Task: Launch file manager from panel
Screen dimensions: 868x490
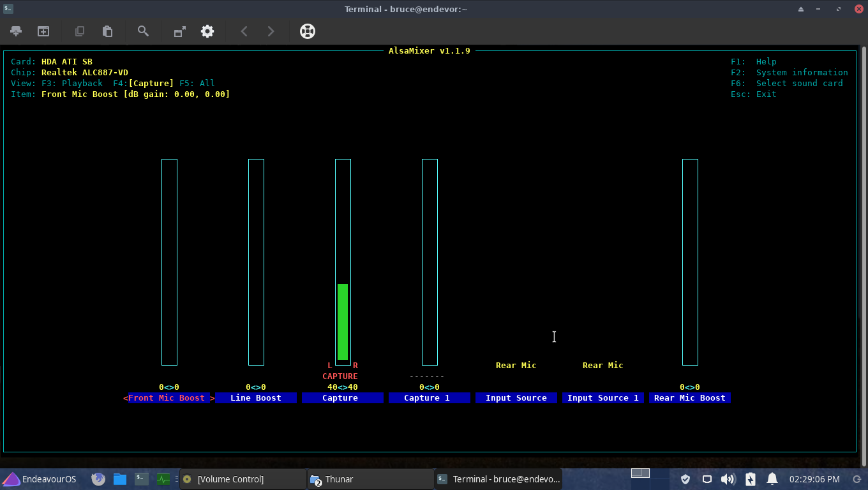Action: (x=119, y=479)
